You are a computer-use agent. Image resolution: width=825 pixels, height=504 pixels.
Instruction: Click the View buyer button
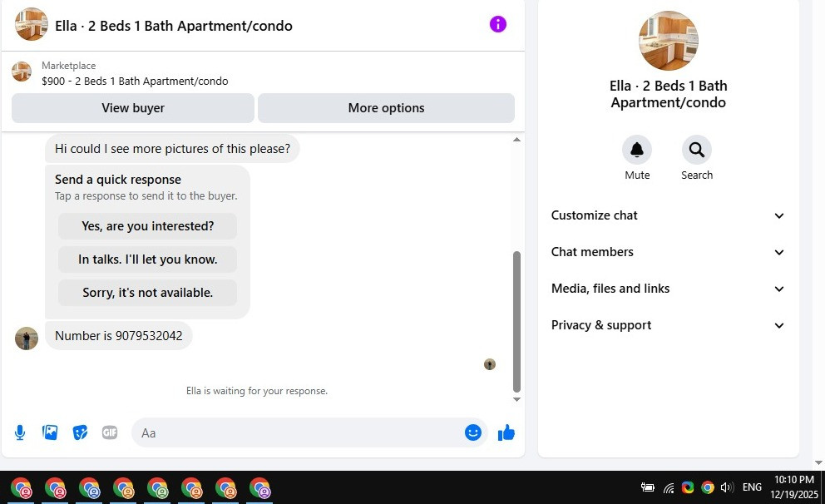click(133, 108)
